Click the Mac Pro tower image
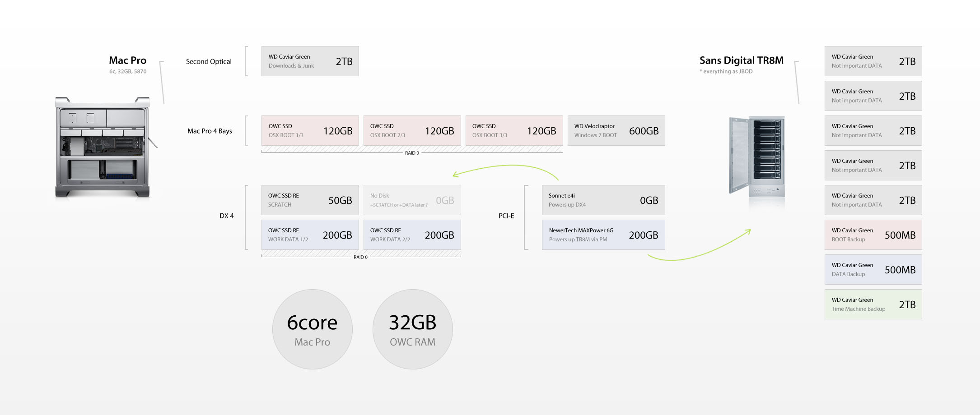Screen dimensions: 980x415 click(x=103, y=147)
